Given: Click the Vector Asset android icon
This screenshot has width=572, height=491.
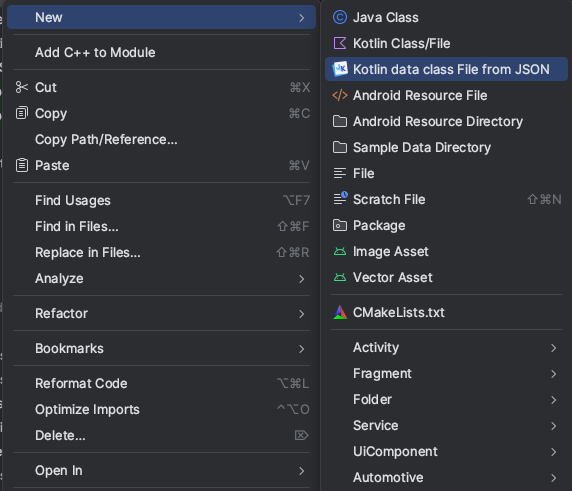Looking at the screenshot, I should (x=340, y=278).
